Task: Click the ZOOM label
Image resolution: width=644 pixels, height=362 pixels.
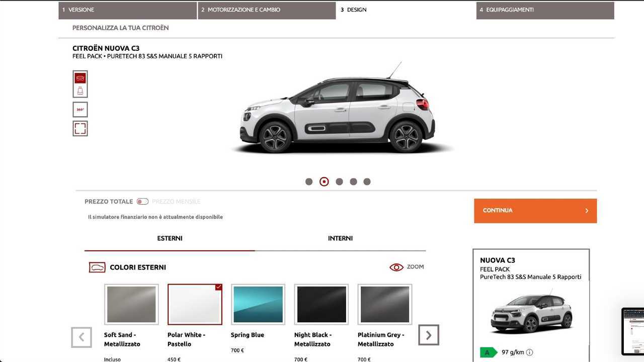Action: (416, 267)
